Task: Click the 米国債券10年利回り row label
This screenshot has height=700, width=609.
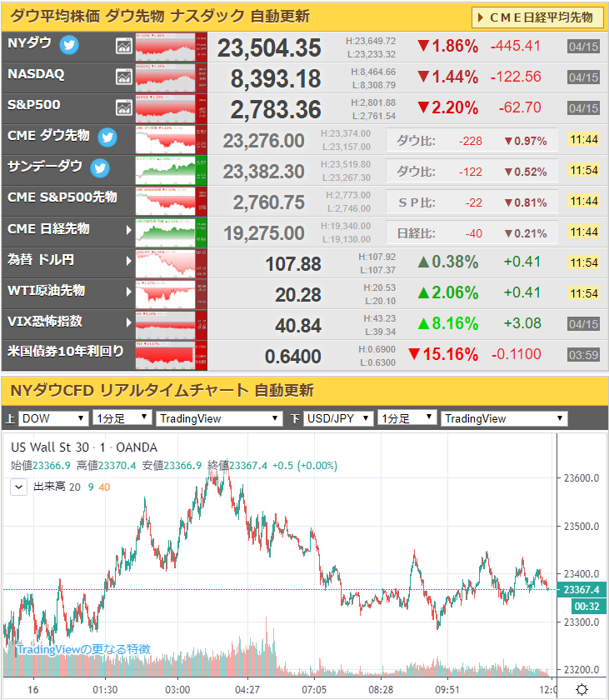Action: (x=66, y=352)
